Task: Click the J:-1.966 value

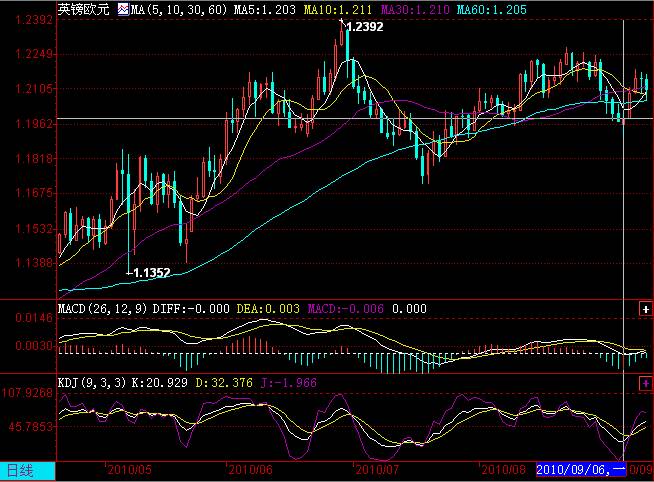Action: [x=289, y=382]
